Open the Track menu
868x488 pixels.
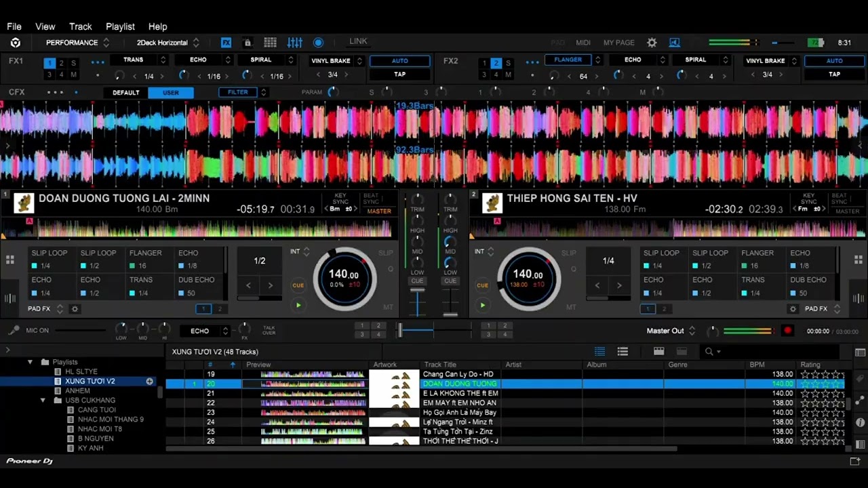tap(80, 26)
